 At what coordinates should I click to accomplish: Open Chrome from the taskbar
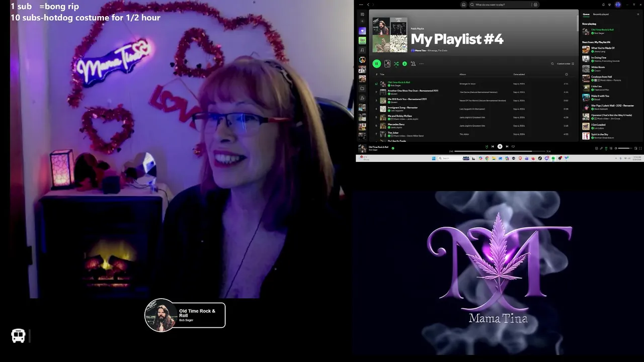[487, 158]
